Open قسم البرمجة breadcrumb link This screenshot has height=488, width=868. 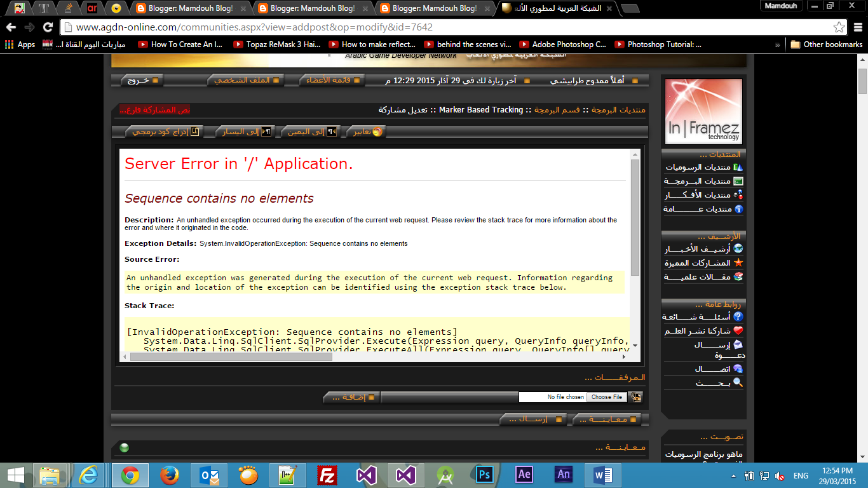(557, 110)
